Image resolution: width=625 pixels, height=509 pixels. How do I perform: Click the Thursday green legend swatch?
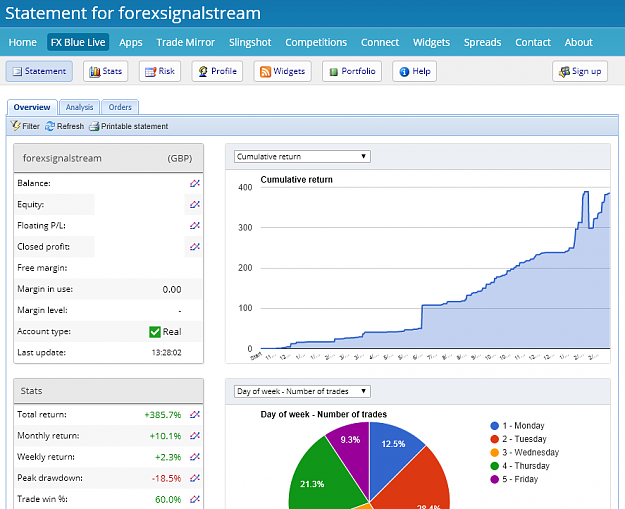[495, 466]
